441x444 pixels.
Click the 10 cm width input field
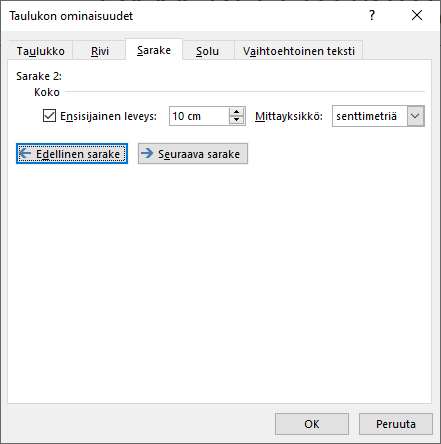tap(199, 116)
